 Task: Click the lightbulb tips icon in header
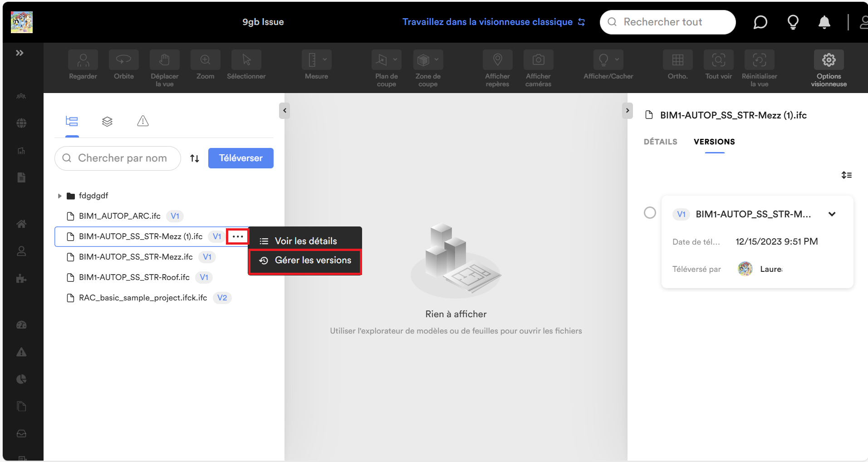793,22
